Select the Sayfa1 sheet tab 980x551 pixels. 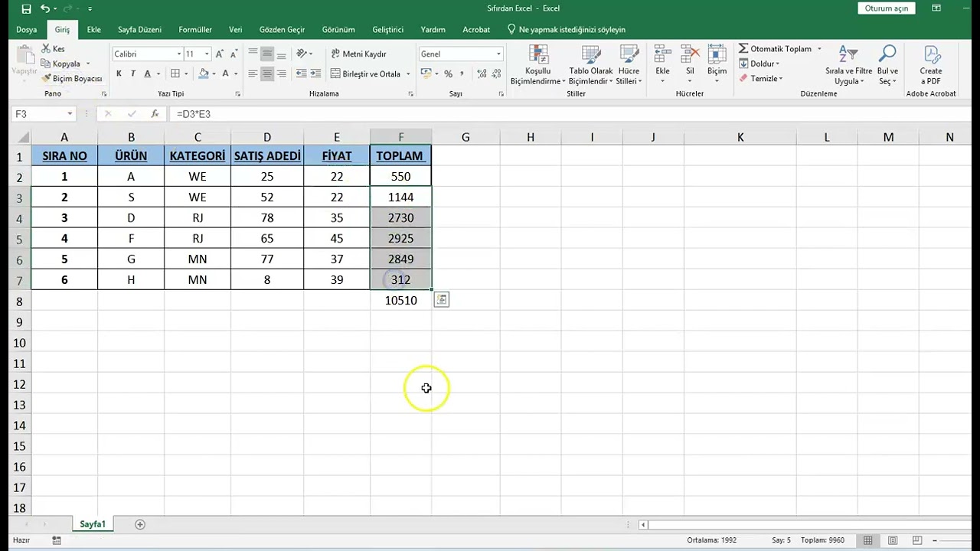click(93, 524)
